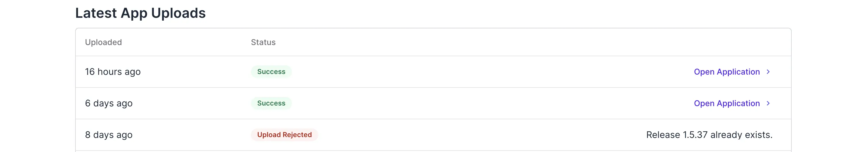Click Success badge for 16 hours ago upload

(x=271, y=72)
